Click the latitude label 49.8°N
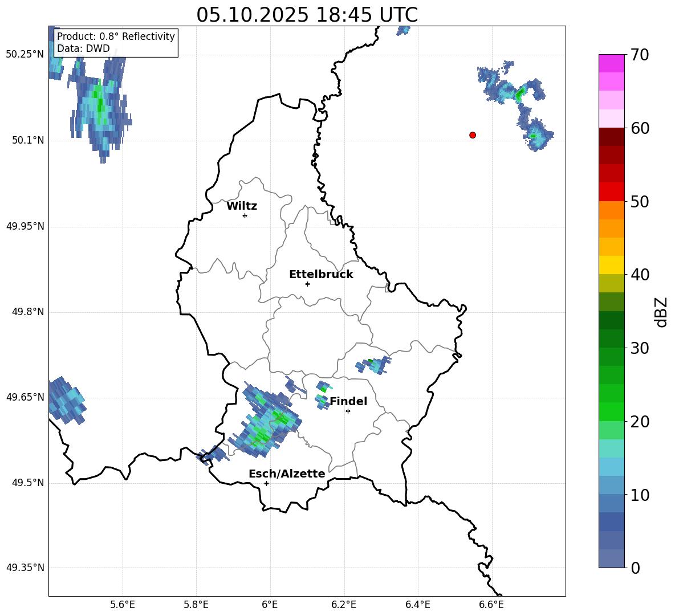The width and height of the screenshot is (675, 616). pos(28,312)
